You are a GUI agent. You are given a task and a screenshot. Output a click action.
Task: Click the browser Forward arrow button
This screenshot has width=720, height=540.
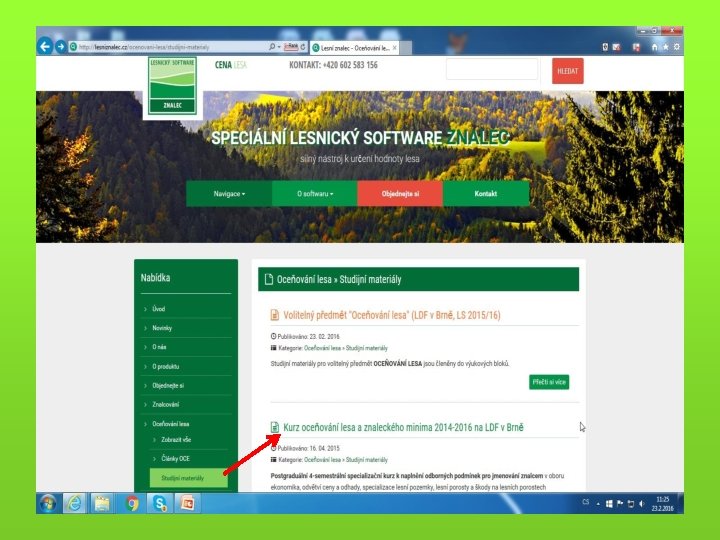(x=61, y=46)
